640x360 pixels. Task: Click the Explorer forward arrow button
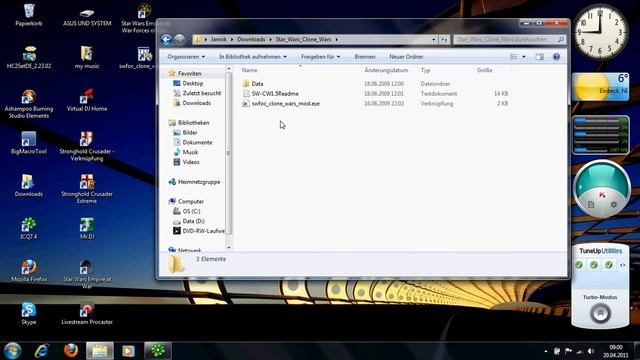pos(180,39)
